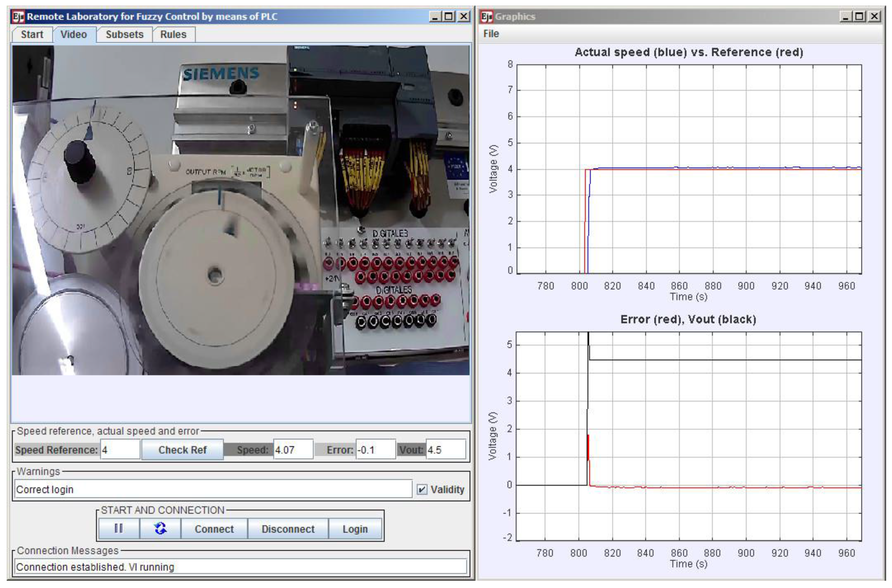892x588 pixels.
Task: Click the live video feed of motor
Action: (x=240, y=210)
